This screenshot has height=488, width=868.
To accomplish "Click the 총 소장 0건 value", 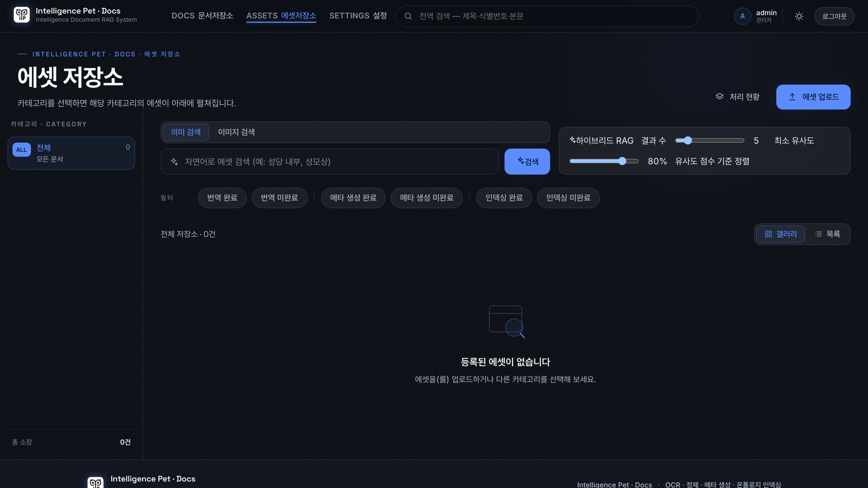I will coord(125,442).
